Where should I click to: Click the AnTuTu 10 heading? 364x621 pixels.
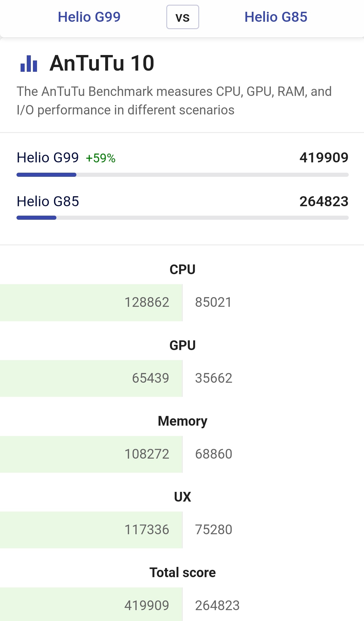pyautogui.click(x=102, y=63)
